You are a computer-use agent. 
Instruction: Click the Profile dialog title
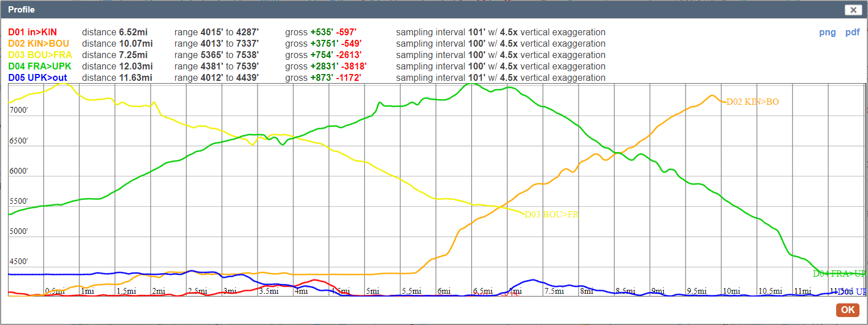coord(21,10)
